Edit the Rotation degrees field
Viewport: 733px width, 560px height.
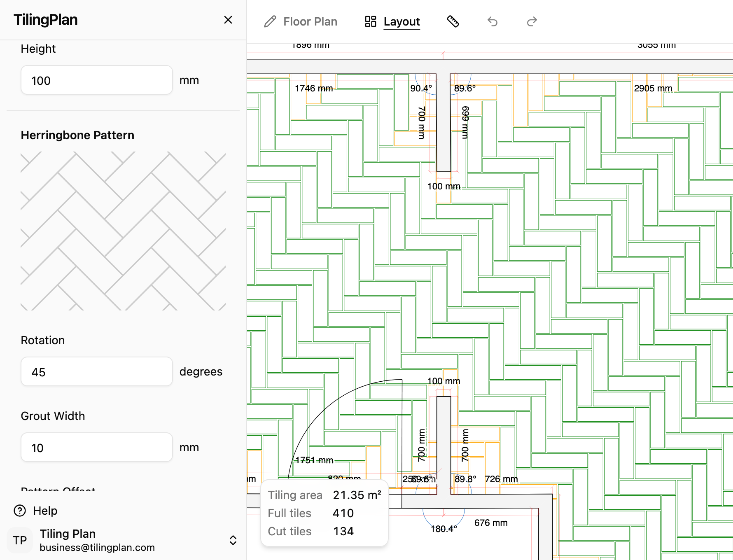(x=97, y=372)
